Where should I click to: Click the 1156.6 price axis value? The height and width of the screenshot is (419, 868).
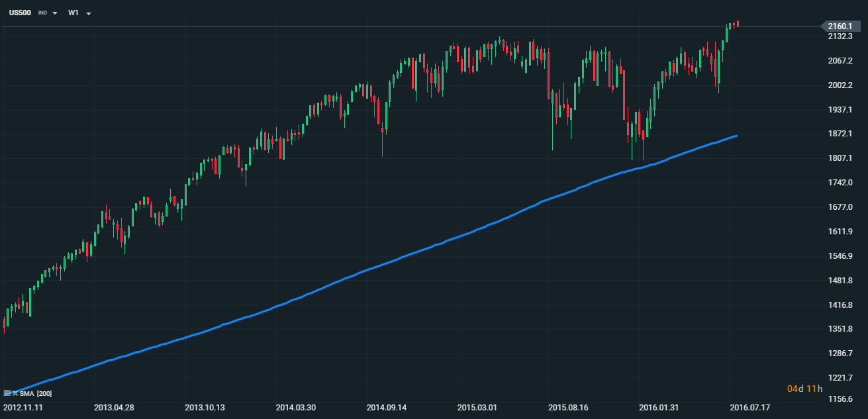click(840, 398)
